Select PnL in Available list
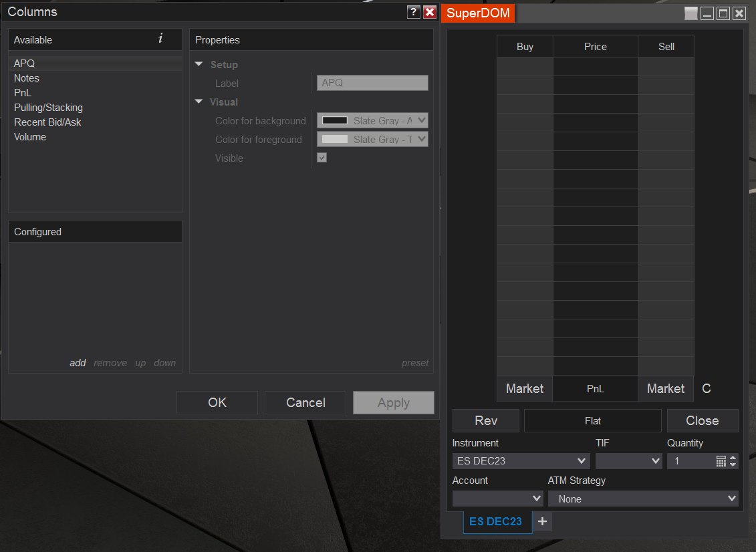Image resolution: width=756 pixels, height=552 pixels. click(x=95, y=93)
